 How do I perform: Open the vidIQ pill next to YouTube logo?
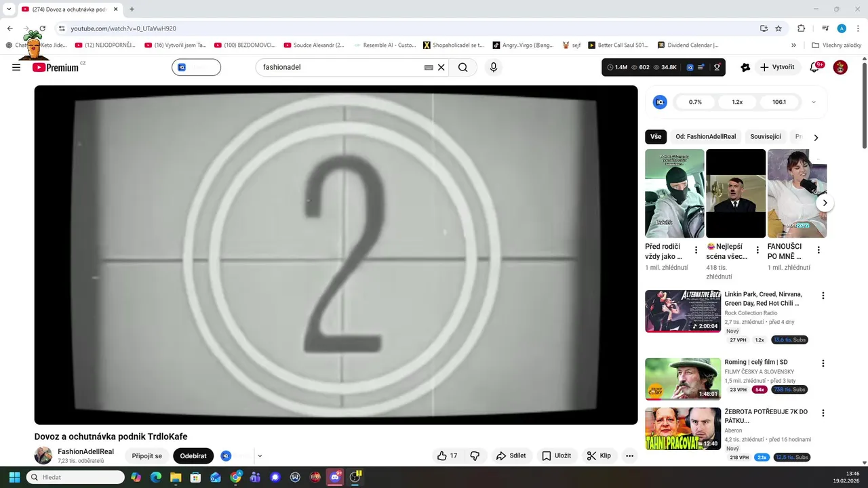pyautogui.click(x=196, y=67)
